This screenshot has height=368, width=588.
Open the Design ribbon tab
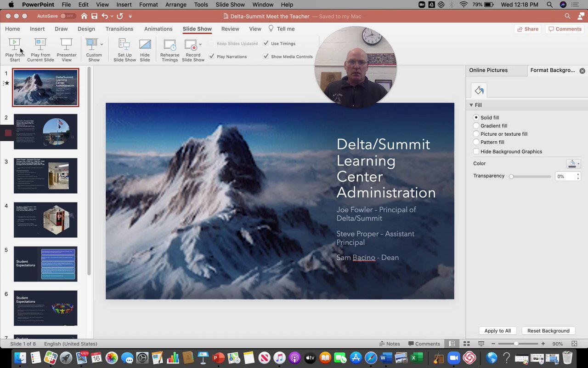click(86, 29)
